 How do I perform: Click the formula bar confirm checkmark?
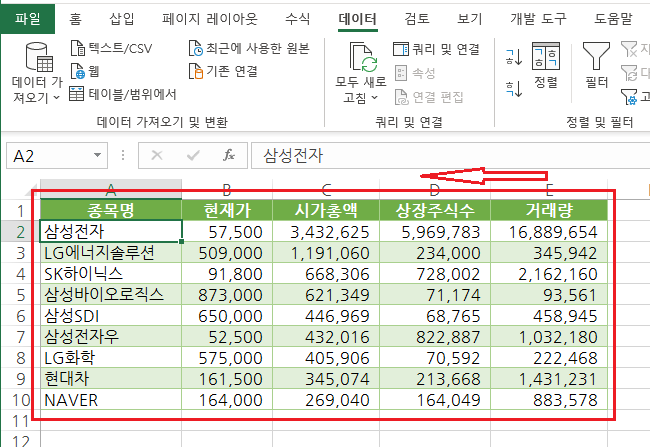(x=193, y=155)
